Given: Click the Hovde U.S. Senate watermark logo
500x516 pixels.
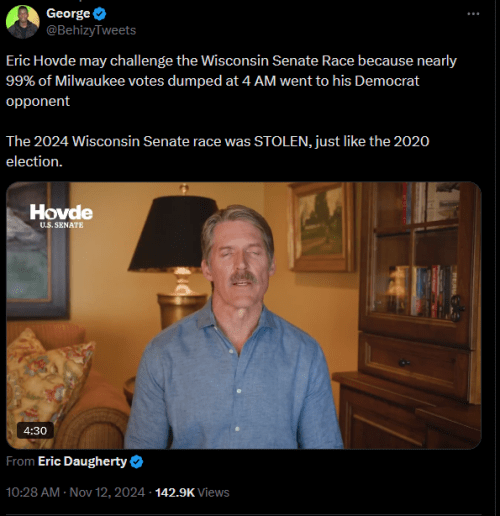Looking at the screenshot, I should tap(61, 216).
